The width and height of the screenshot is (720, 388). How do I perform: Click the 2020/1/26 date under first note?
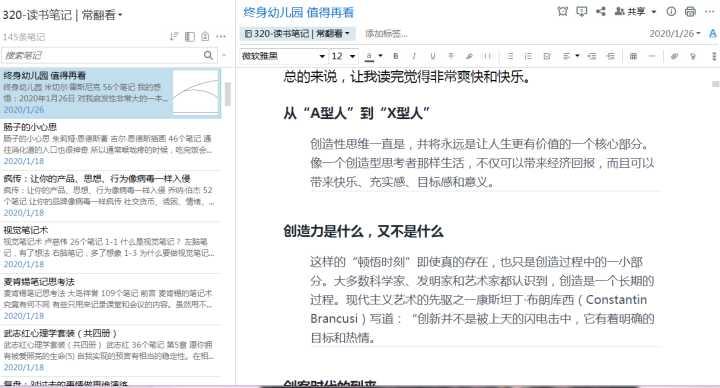[x=24, y=110]
